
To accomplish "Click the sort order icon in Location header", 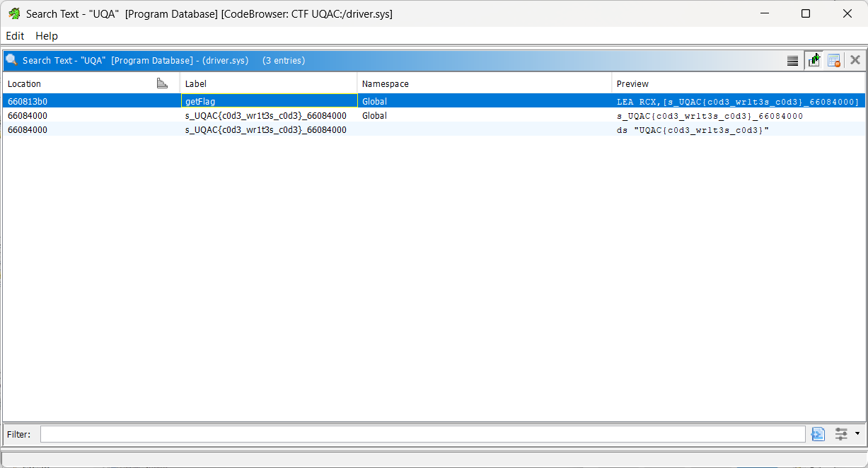I will pos(162,83).
